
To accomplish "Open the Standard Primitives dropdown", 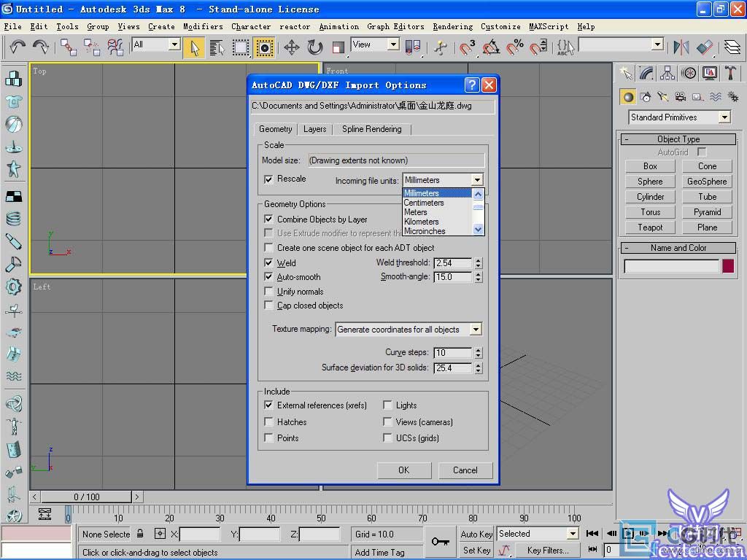I will click(x=681, y=117).
